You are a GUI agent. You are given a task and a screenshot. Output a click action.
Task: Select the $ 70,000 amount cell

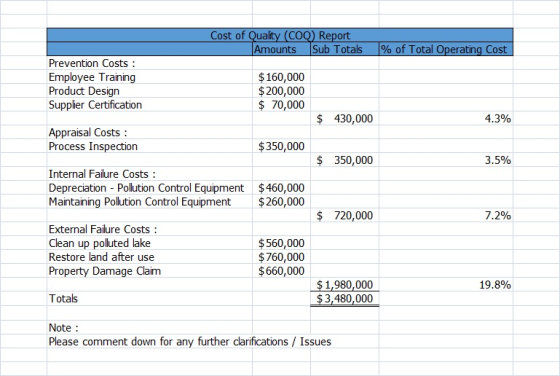tap(281, 105)
